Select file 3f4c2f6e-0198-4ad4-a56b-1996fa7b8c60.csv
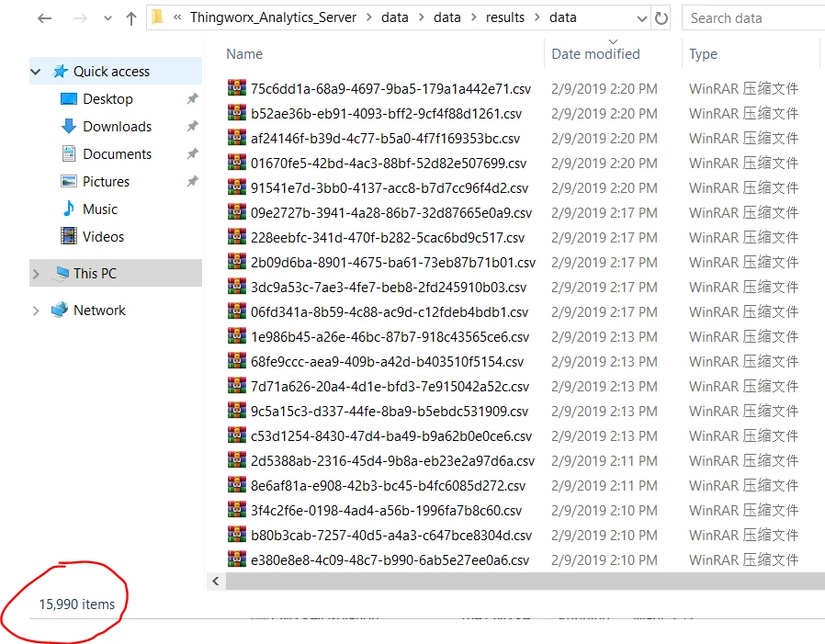The height and width of the screenshot is (644, 825). pyautogui.click(x=386, y=511)
